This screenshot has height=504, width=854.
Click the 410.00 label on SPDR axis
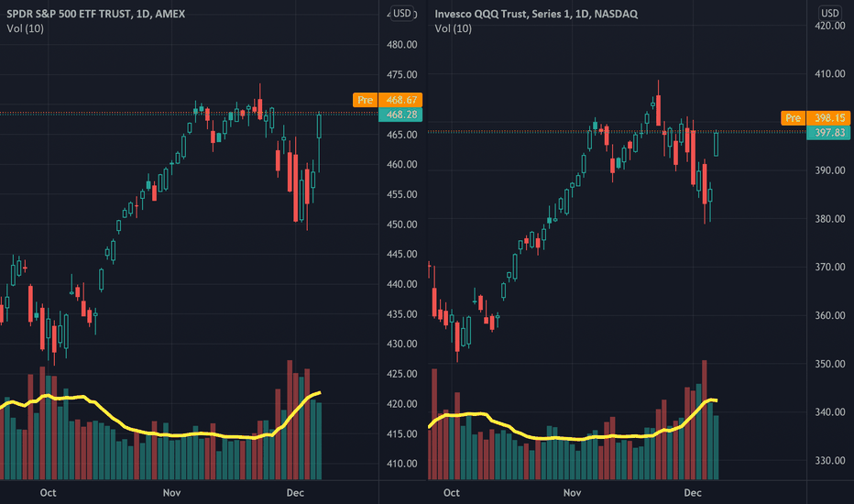(x=402, y=464)
